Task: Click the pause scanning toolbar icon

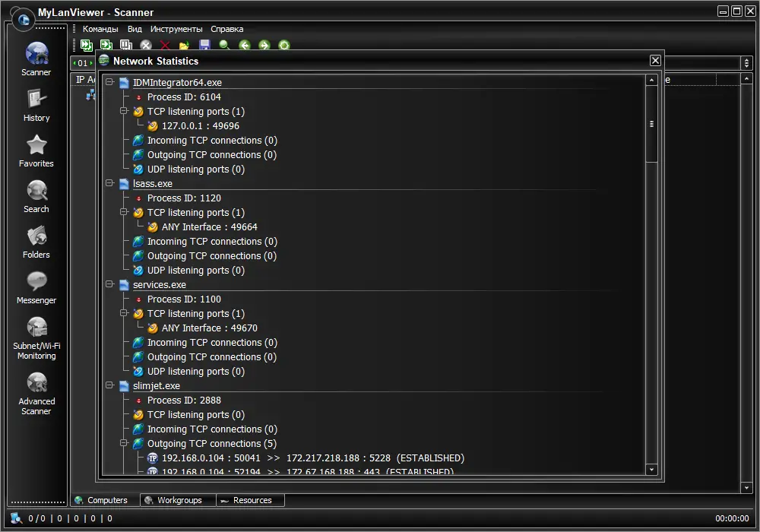Action: coord(126,45)
